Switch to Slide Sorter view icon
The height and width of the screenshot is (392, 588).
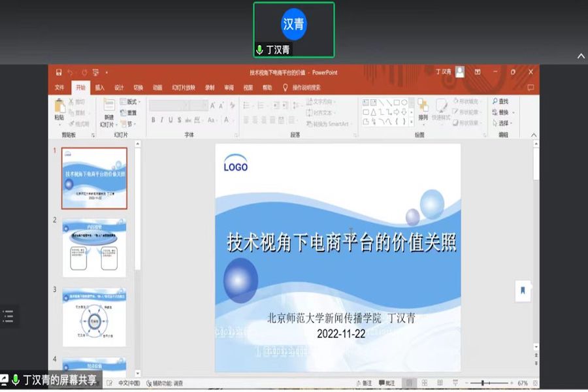(x=424, y=383)
